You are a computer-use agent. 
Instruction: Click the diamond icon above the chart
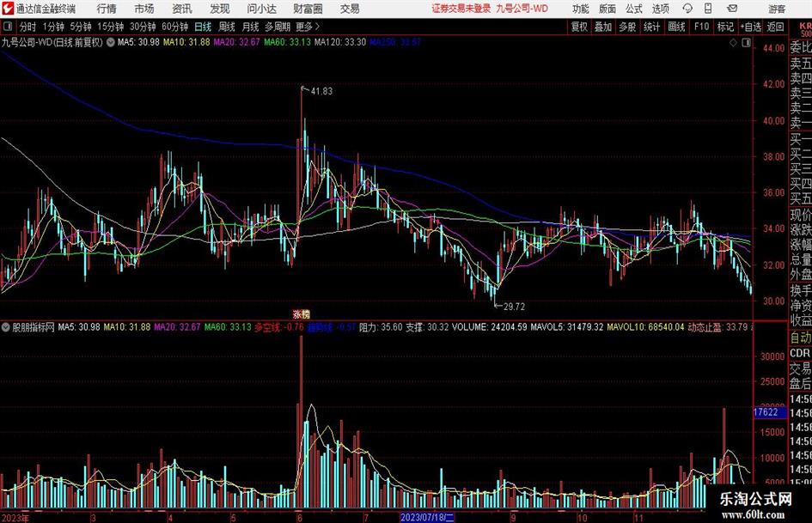click(x=733, y=43)
